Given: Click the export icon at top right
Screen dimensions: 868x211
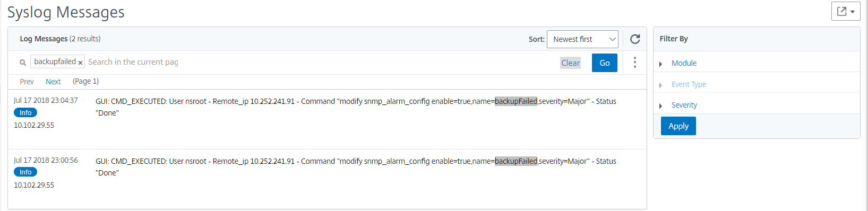Looking at the screenshot, I should point(846,11).
